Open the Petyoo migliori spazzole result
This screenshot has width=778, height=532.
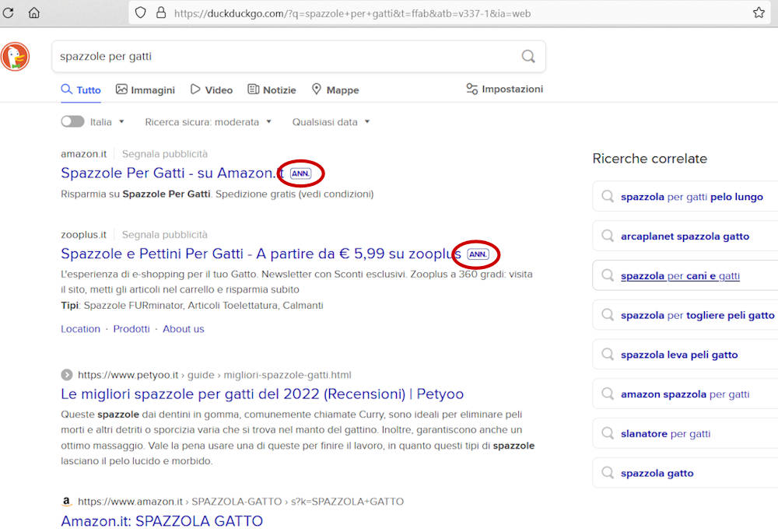point(262,394)
